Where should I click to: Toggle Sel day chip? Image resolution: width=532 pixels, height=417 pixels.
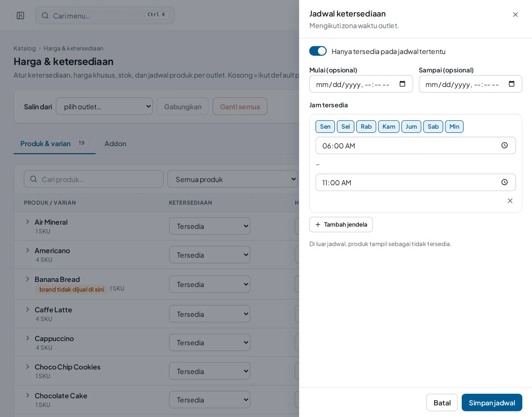point(345,127)
